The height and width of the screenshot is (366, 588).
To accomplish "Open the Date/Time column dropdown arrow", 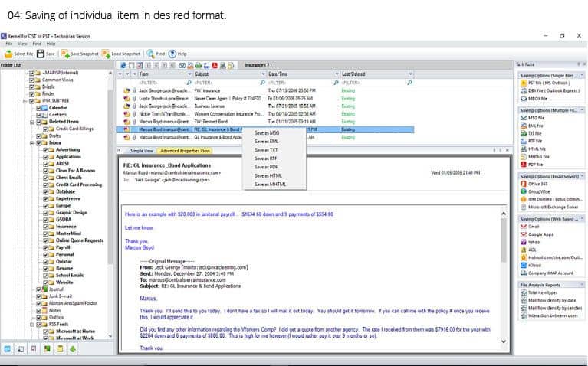I will 337,74.
